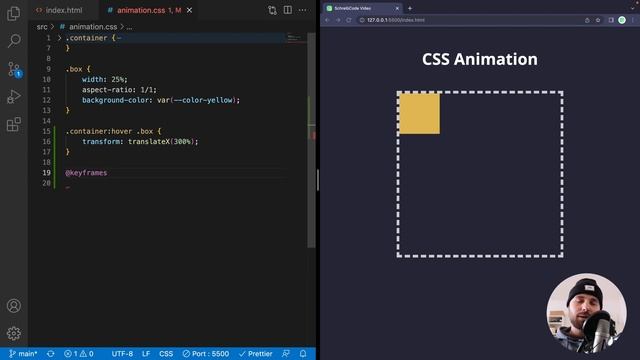The width and height of the screenshot is (640, 360).
Task: Change CSS language mode in status bar
Action: pos(166,353)
